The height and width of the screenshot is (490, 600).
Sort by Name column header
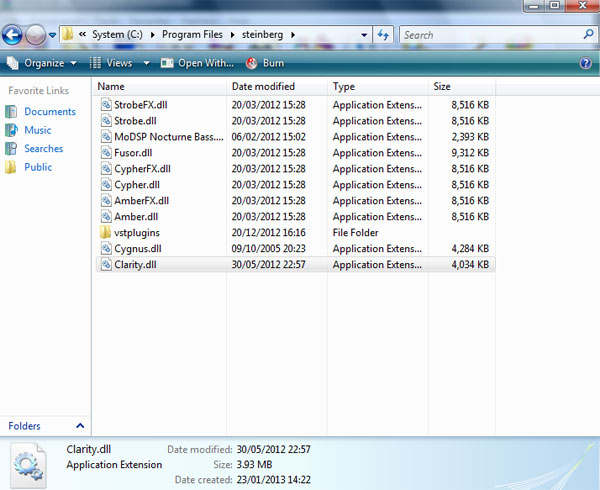[160, 86]
